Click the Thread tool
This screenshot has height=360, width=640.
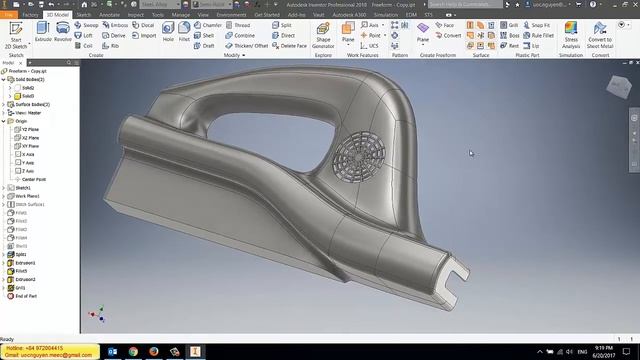click(238, 25)
